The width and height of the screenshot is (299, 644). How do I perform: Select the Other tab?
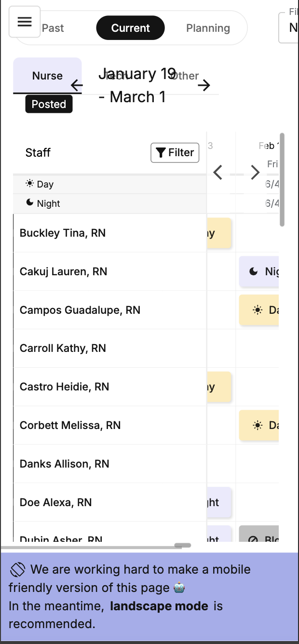click(186, 76)
